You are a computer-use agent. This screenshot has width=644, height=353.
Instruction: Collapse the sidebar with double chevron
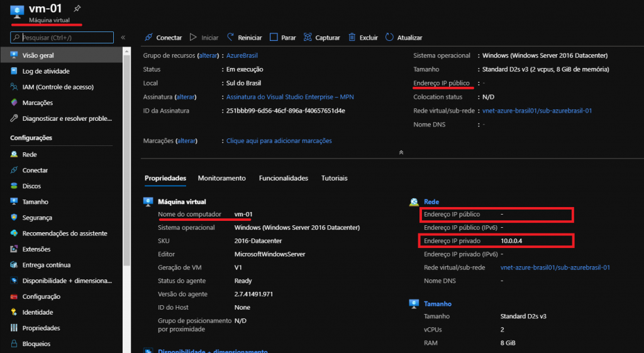(123, 38)
